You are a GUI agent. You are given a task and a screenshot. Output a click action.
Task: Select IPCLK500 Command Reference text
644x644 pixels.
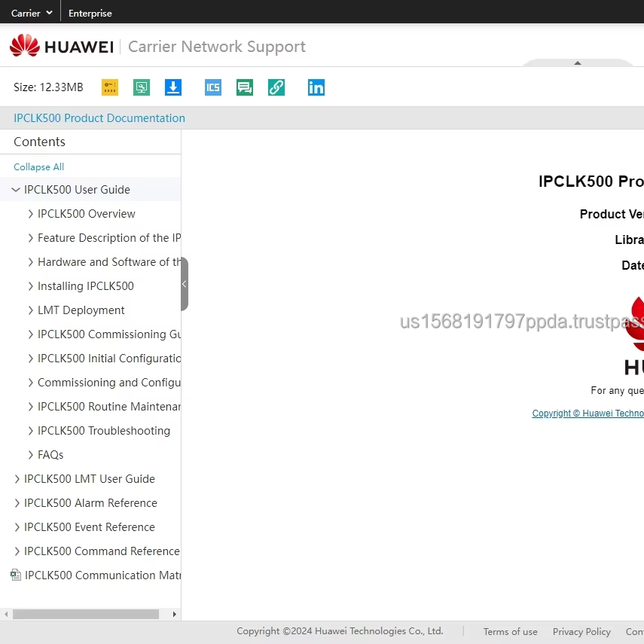point(102,551)
